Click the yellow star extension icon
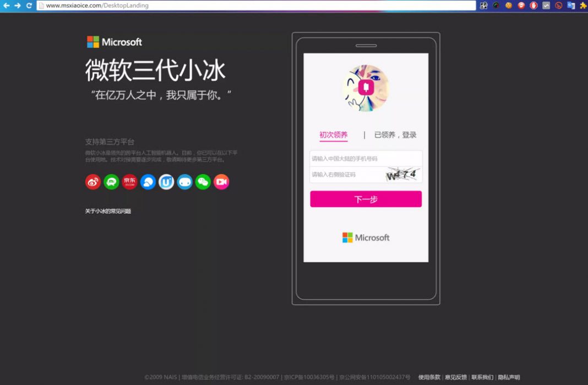The image size is (588, 385). (583, 6)
